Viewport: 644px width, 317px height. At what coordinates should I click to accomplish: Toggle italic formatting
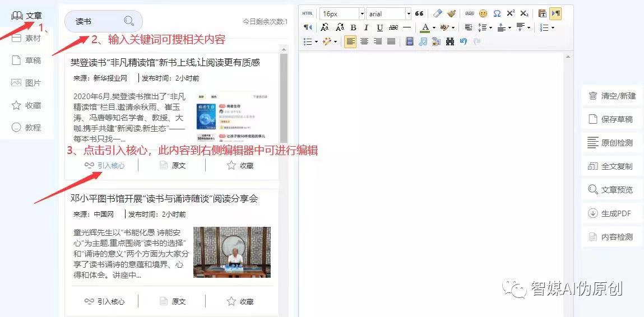[x=367, y=27]
